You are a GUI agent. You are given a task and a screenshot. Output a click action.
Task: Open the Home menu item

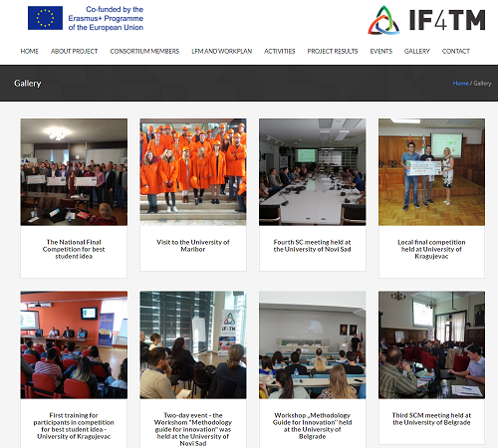point(30,51)
